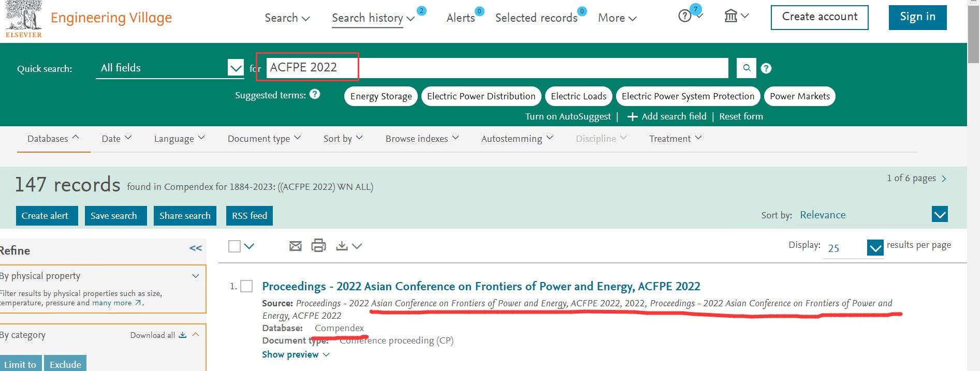Click Limit to button in category facet
Image resolution: width=980 pixels, height=371 pixels.
pyautogui.click(x=20, y=364)
